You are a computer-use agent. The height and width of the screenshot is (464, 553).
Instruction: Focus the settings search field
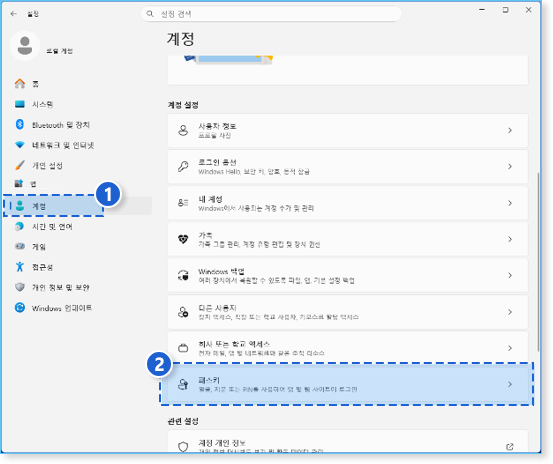(x=271, y=14)
